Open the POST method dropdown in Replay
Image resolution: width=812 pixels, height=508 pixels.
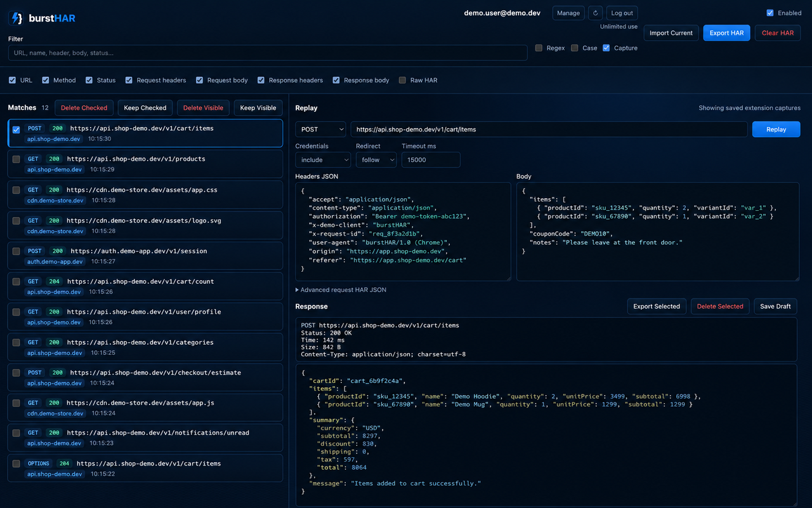pos(320,129)
